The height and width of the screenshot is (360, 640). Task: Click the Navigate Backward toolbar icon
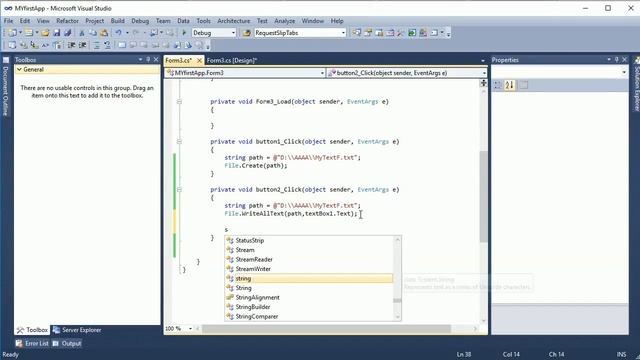154,33
